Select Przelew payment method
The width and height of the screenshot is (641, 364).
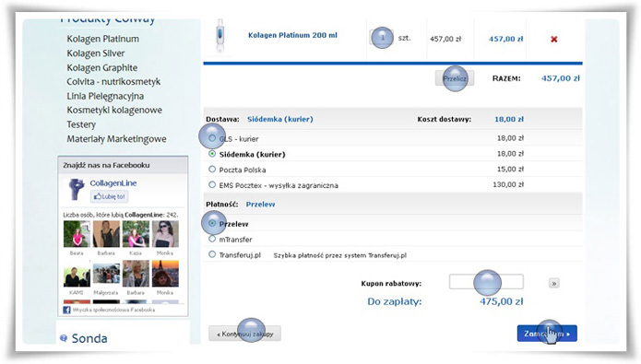pos(212,223)
